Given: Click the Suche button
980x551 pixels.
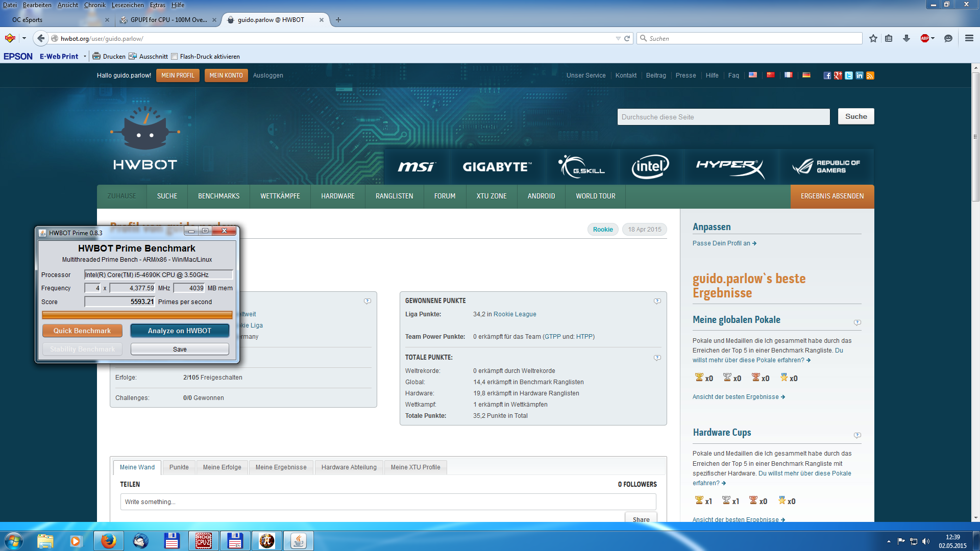Looking at the screenshot, I should point(856,116).
